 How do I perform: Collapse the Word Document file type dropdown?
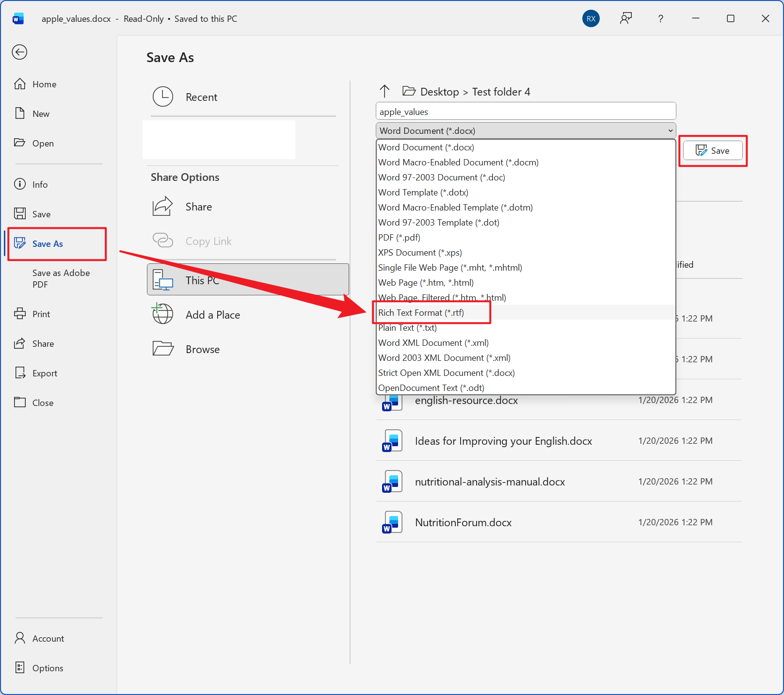point(670,131)
